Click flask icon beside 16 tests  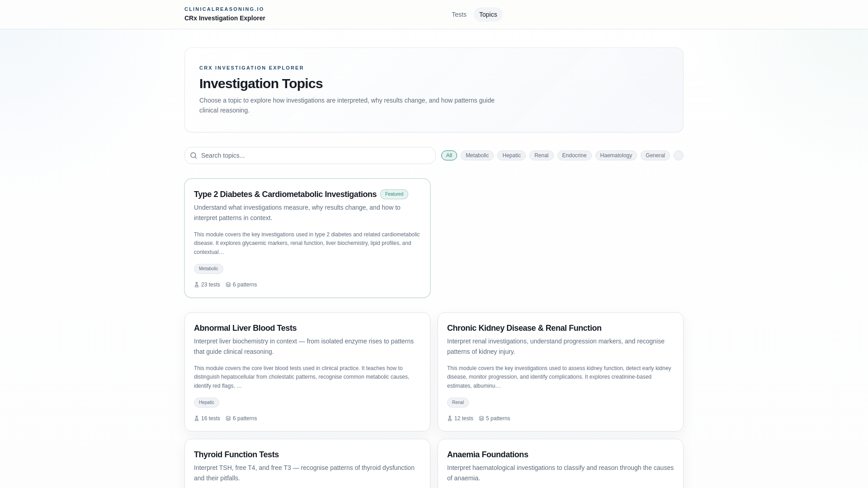point(197,418)
